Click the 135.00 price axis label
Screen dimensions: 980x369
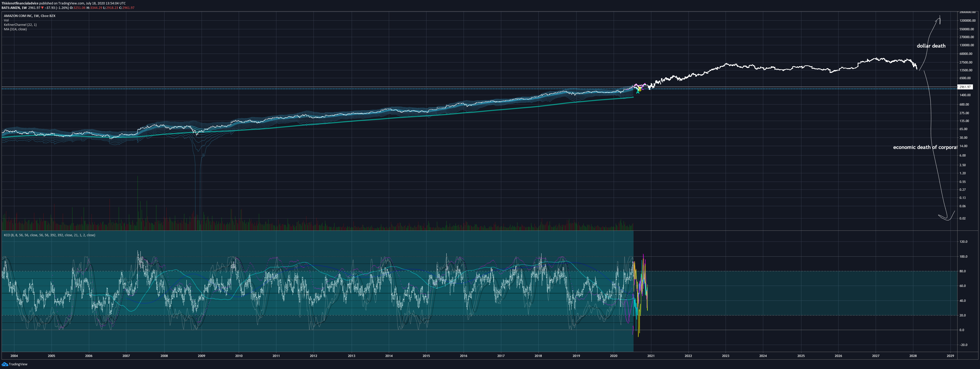(964, 121)
